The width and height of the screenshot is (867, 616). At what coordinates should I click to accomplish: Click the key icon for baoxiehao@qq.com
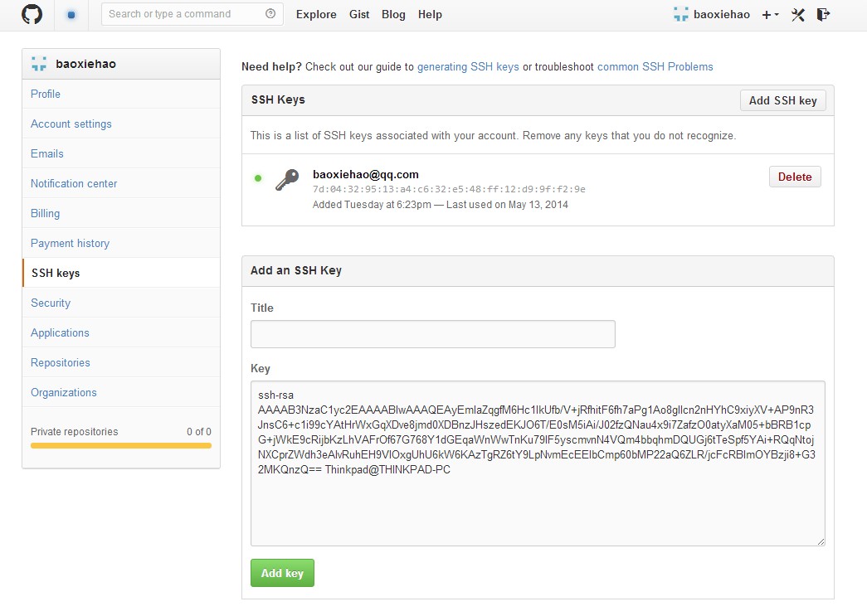pyautogui.click(x=287, y=180)
